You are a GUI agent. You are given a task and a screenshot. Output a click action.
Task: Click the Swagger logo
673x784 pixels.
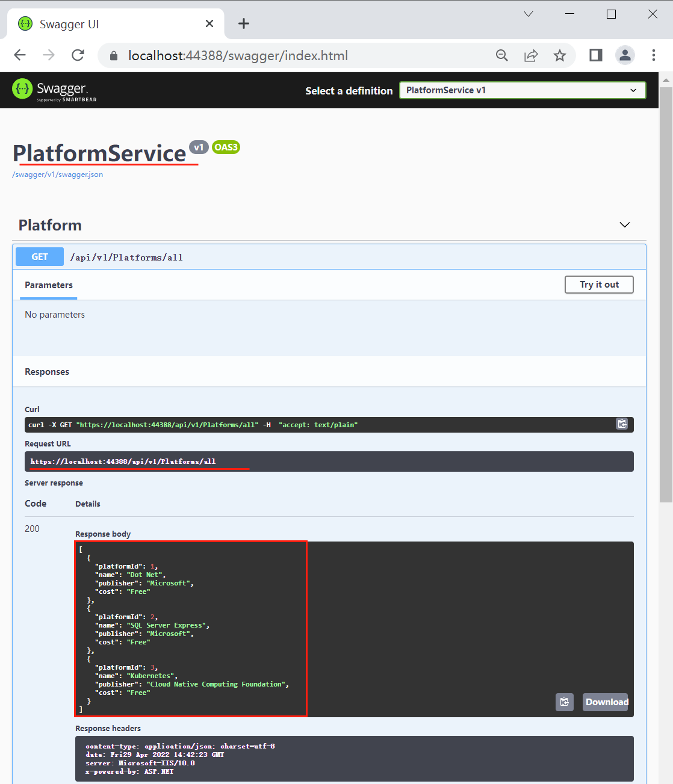[x=54, y=90]
